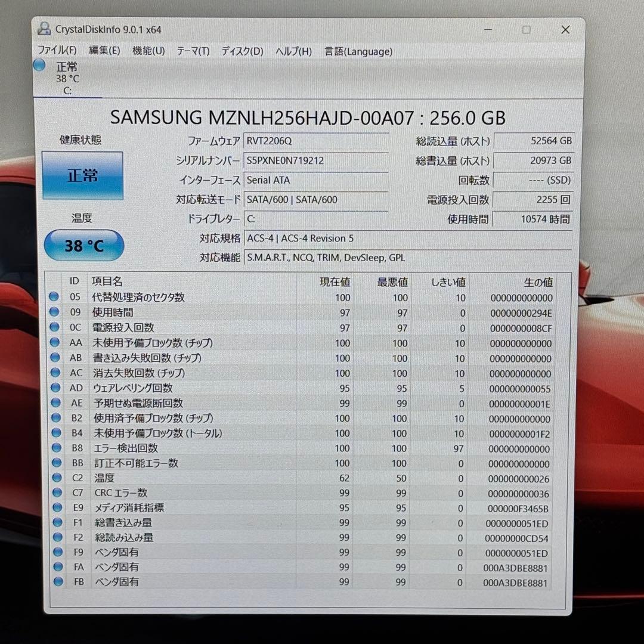The image size is (644, 644).
Task: Click raw value 0000000001F2
Action: (x=519, y=434)
